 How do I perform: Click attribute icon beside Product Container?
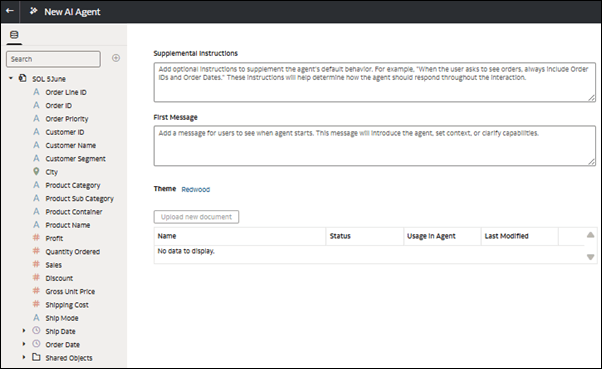click(36, 212)
